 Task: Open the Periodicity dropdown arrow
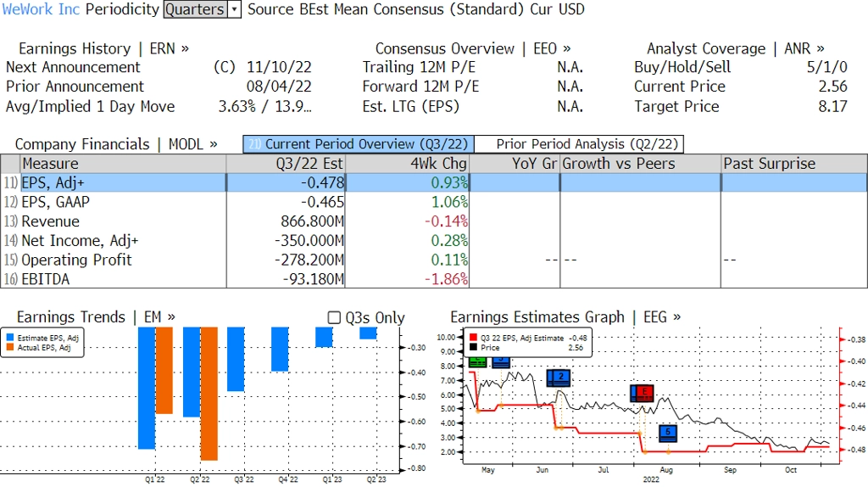[x=235, y=9]
